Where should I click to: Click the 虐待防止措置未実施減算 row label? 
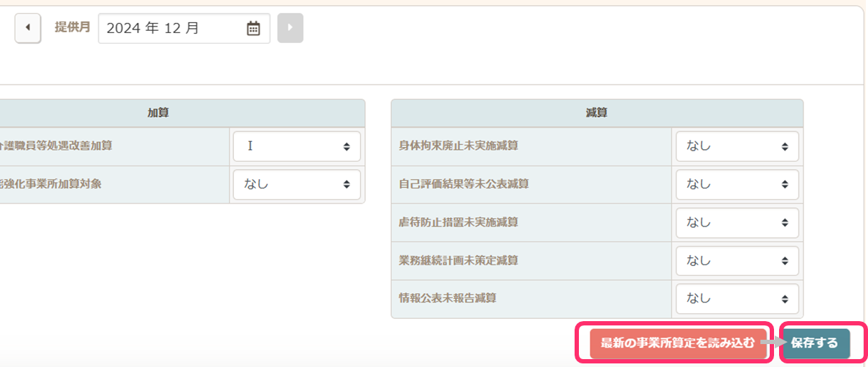[x=458, y=222]
